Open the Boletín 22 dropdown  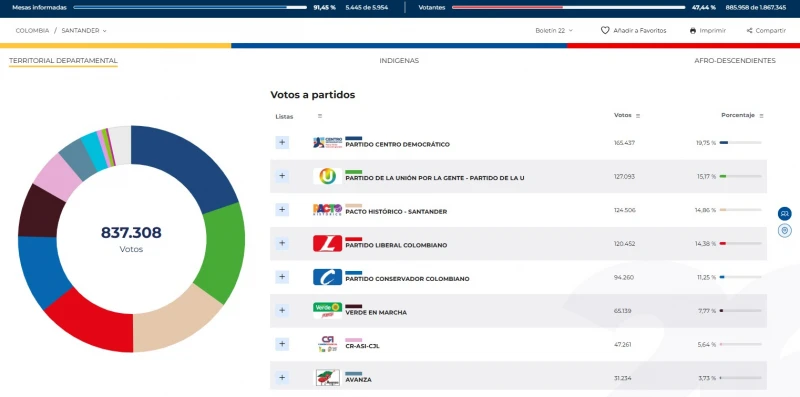click(554, 31)
